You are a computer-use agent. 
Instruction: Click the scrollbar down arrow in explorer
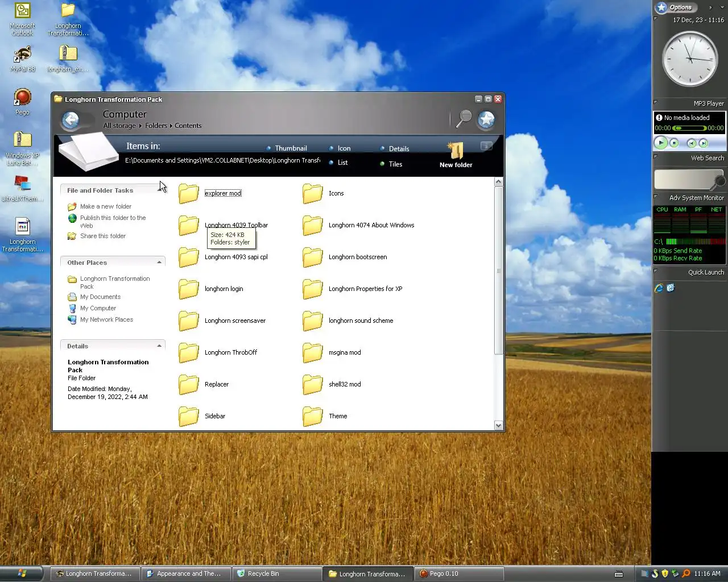[499, 425]
